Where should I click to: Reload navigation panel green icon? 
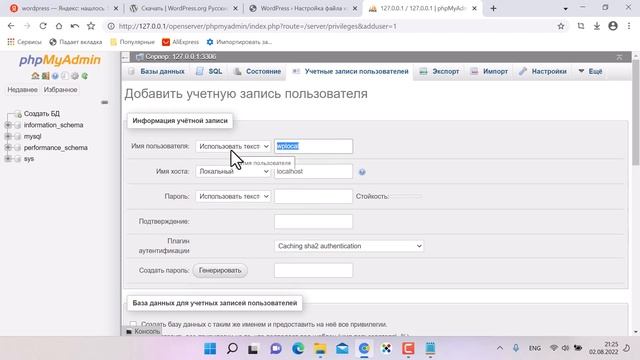[84, 76]
